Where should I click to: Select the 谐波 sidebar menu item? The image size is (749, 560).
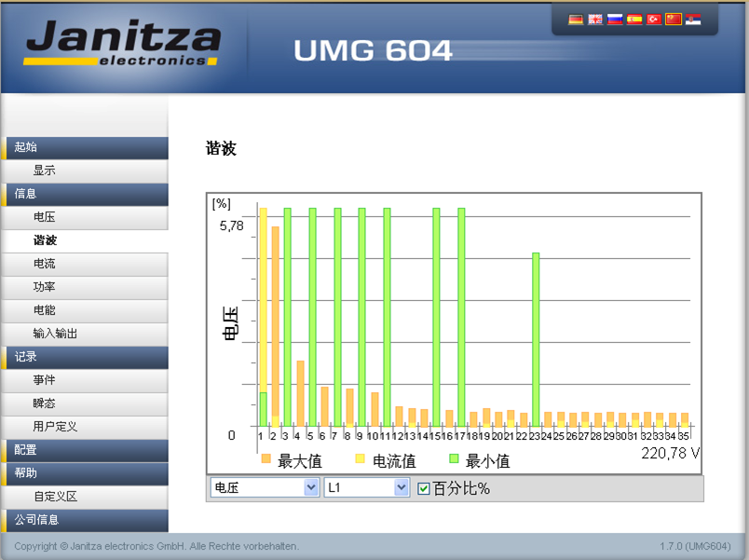point(85,240)
